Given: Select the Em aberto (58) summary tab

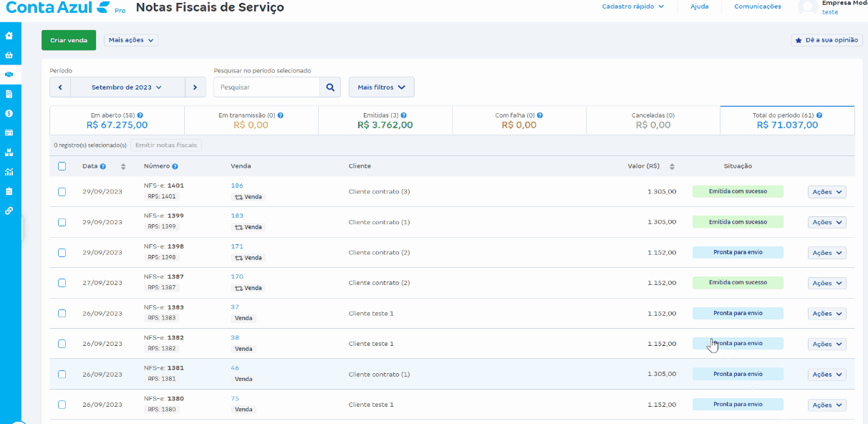Looking at the screenshot, I should point(117,120).
